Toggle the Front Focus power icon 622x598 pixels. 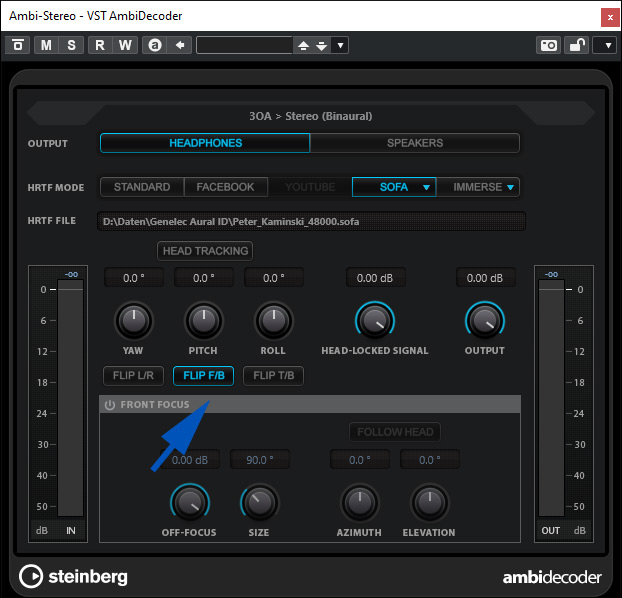coord(110,405)
